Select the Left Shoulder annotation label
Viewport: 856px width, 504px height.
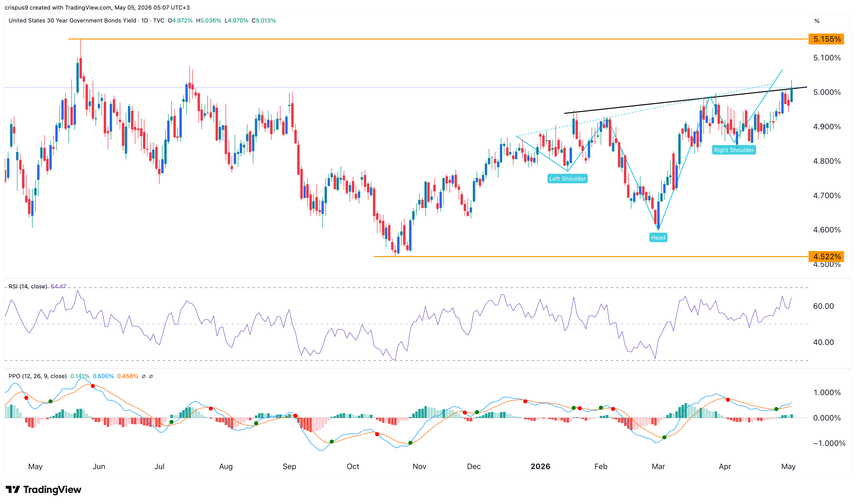[567, 179]
